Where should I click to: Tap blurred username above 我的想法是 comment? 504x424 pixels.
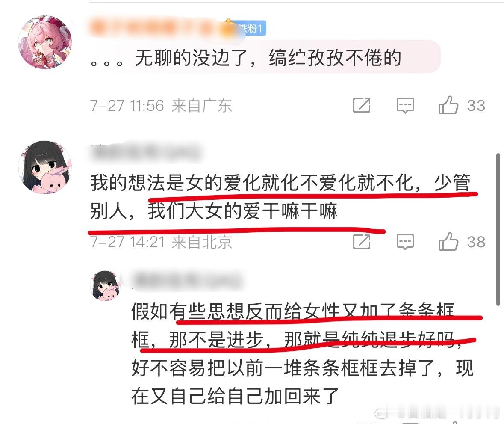click(146, 151)
